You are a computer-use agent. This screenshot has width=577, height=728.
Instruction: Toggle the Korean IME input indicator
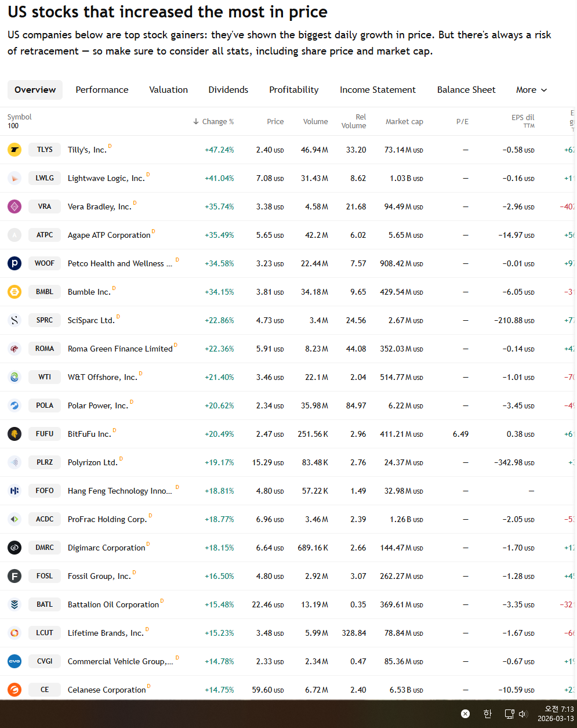coord(488,714)
